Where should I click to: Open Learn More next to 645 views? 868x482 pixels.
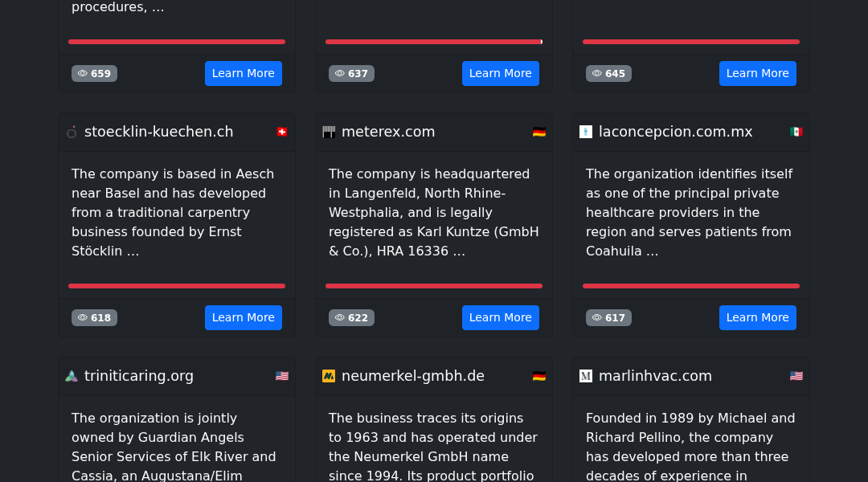point(757,74)
